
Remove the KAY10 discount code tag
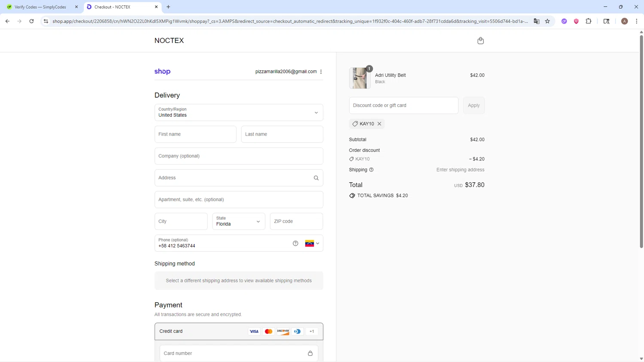(x=380, y=124)
